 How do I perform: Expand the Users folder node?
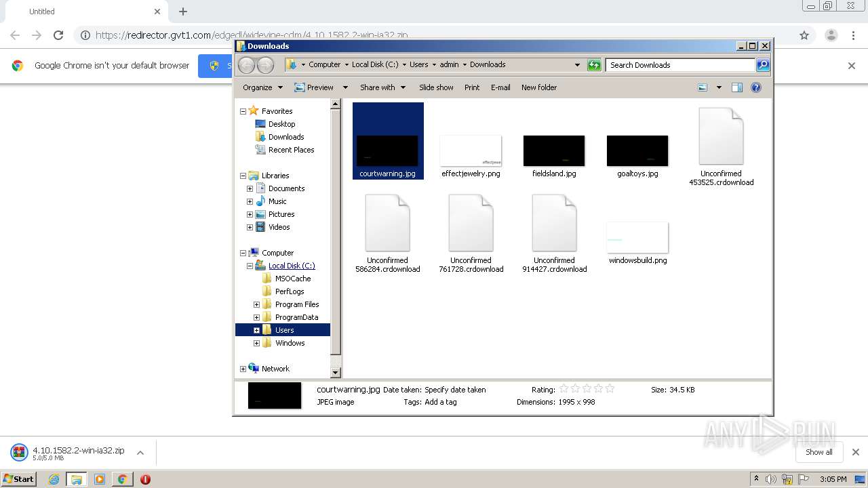[x=256, y=330]
